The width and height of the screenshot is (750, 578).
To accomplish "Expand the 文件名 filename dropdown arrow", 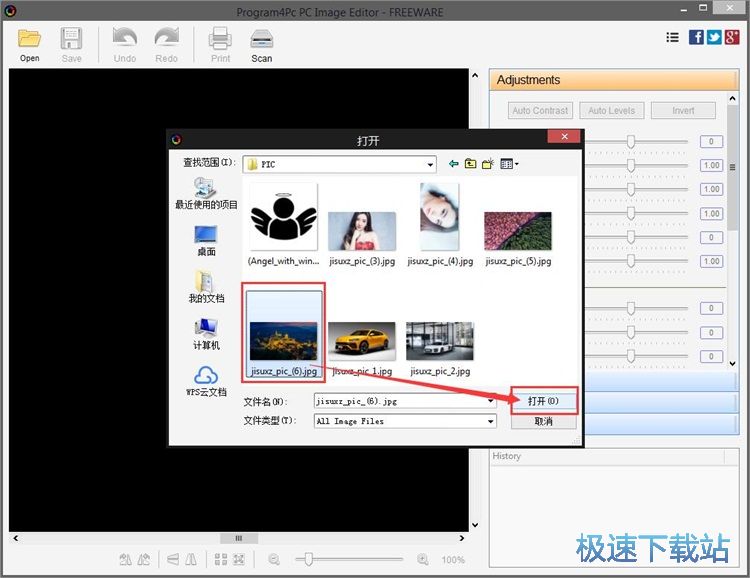I will click(491, 401).
